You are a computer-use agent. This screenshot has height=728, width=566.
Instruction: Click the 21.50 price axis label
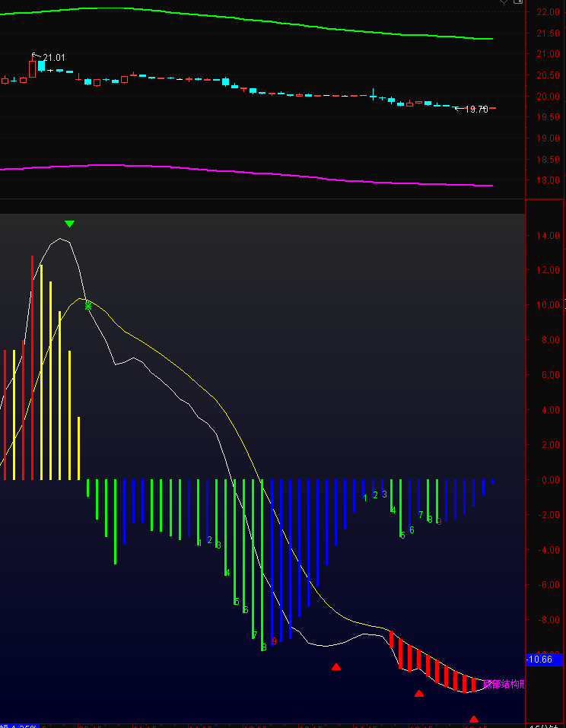548,33
